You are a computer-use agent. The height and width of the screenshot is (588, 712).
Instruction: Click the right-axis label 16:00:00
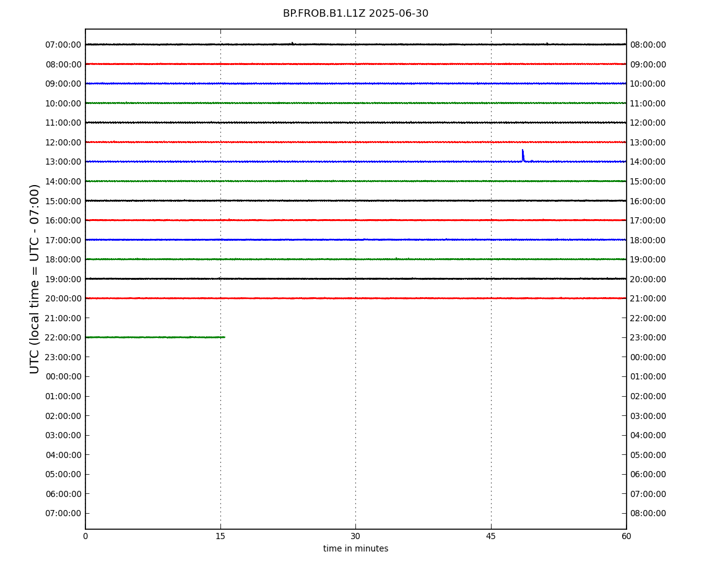[x=648, y=201]
